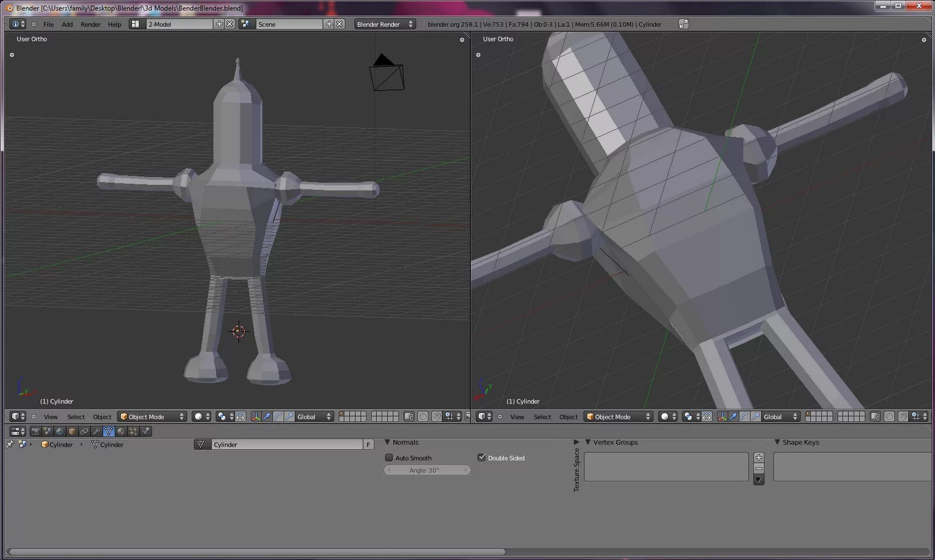The image size is (935, 560).
Task: Open Object Mode dropdown in right viewport
Action: pos(618,416)
